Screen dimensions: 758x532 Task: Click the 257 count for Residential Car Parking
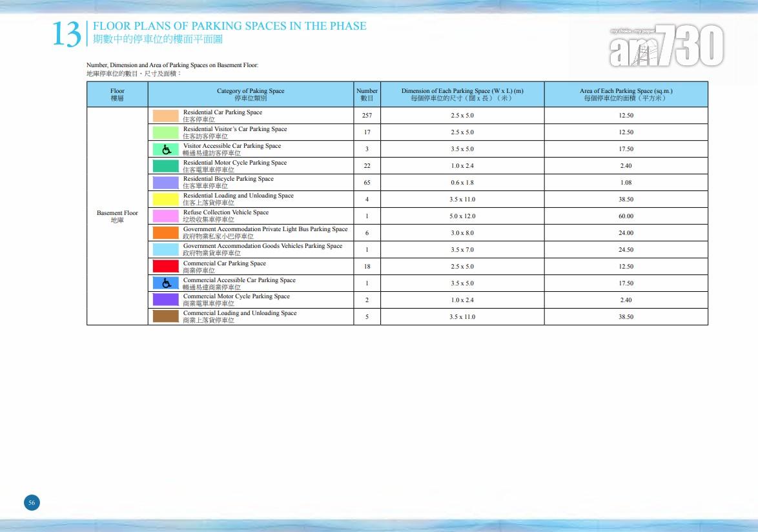click(367, 116)
